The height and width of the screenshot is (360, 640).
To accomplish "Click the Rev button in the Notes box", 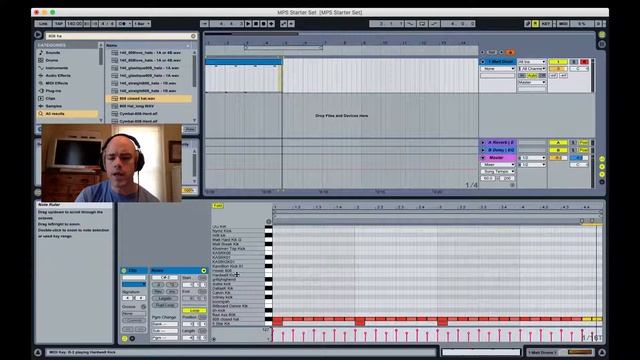I will (158, 291).
